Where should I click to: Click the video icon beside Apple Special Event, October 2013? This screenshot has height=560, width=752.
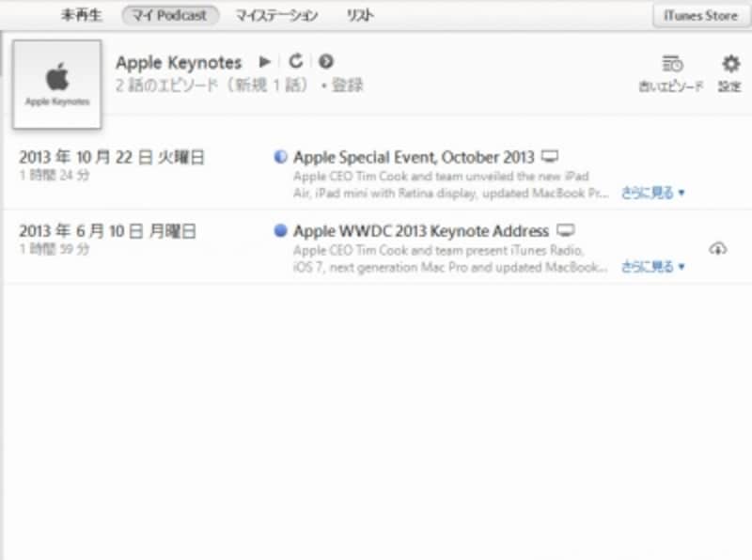[550, 156]
